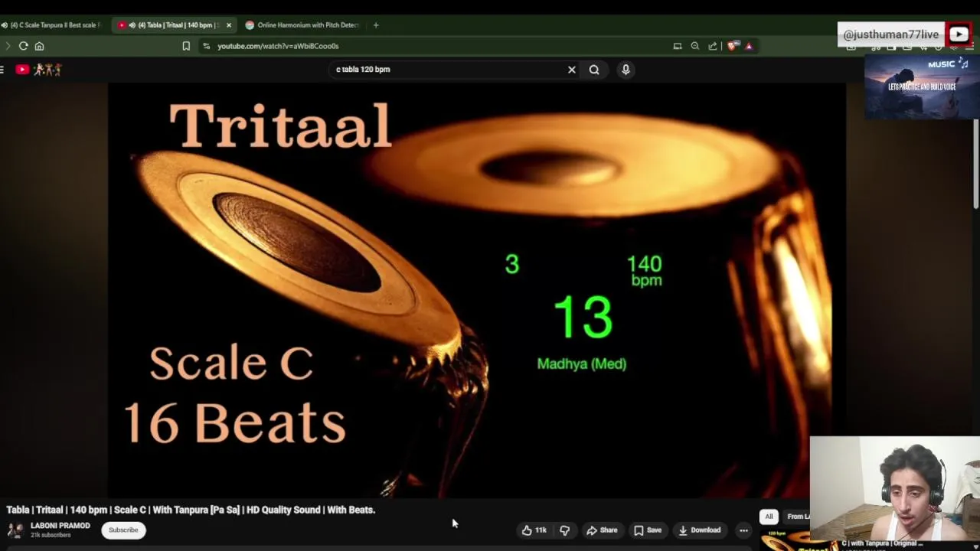Close the Tabla Tritaal tab

[x=228, y=25]
